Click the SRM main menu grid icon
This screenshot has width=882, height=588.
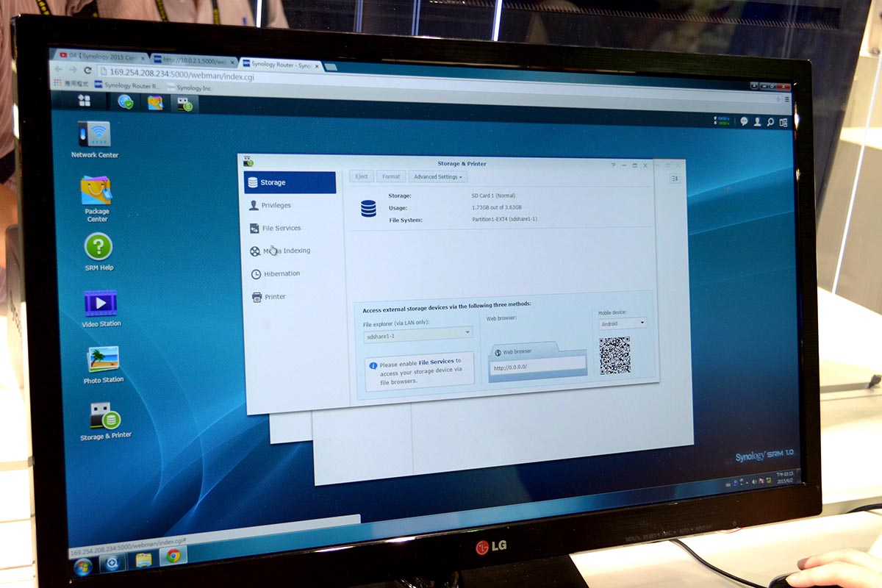click(85, 101)
